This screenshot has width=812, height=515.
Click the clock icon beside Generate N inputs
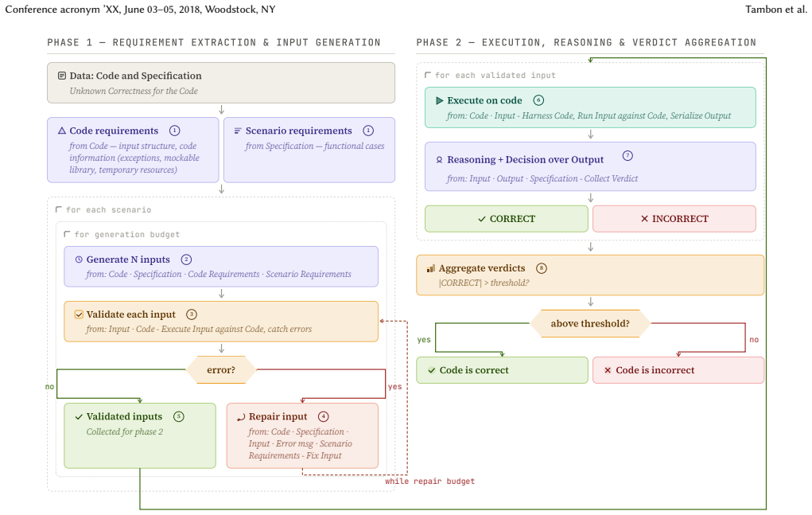click(x=79, y=259)
